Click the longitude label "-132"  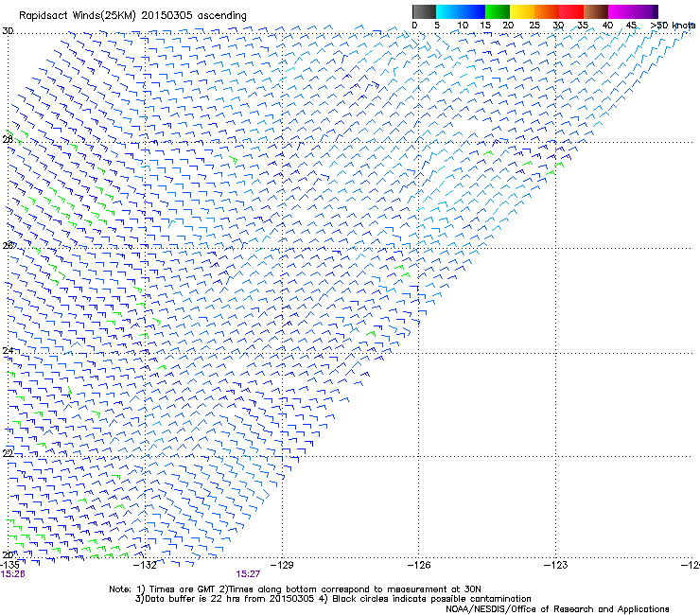[x=146, y=565]
